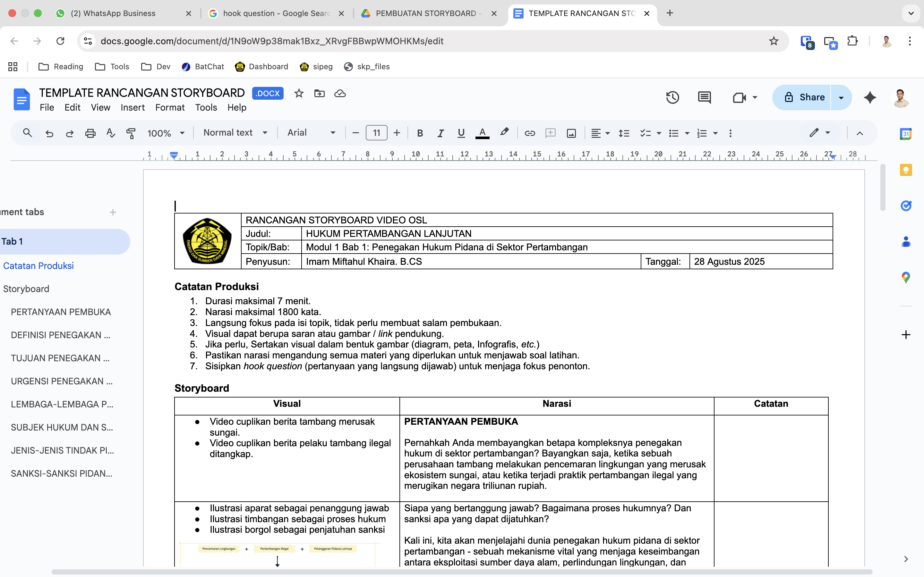Screen dimensions: 924x577
Task: Click the insert link icon
Action: 530,133
